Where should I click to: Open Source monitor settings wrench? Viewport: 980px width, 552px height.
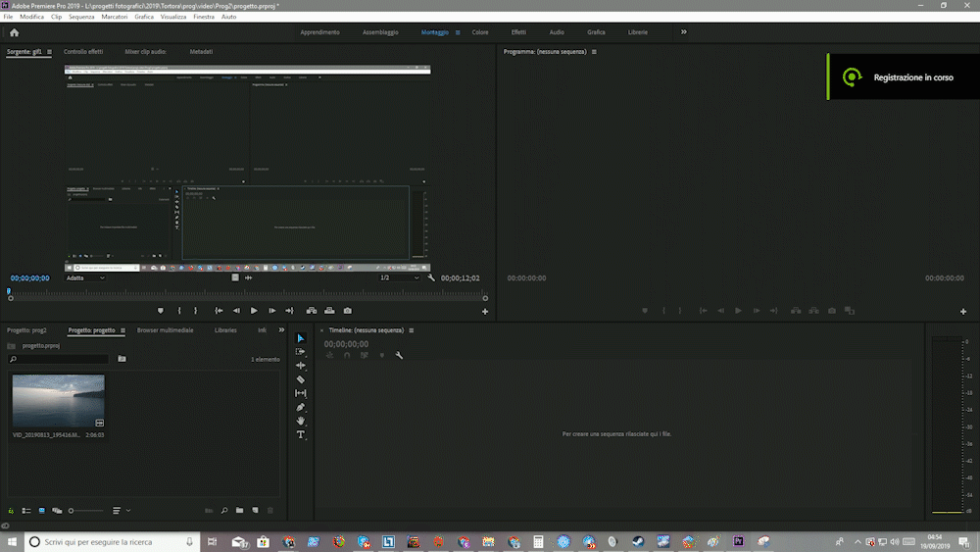[431, 277]
